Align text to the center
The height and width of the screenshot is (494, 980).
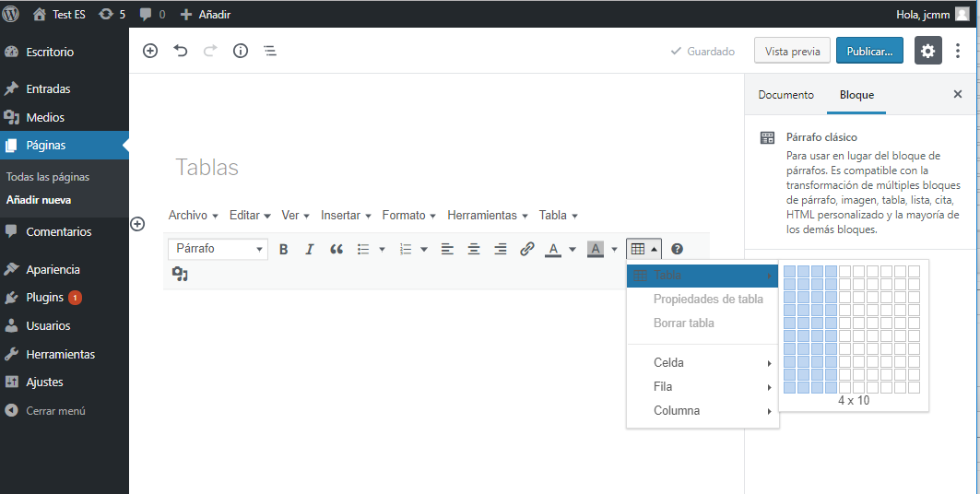click(x=474, y=249)
